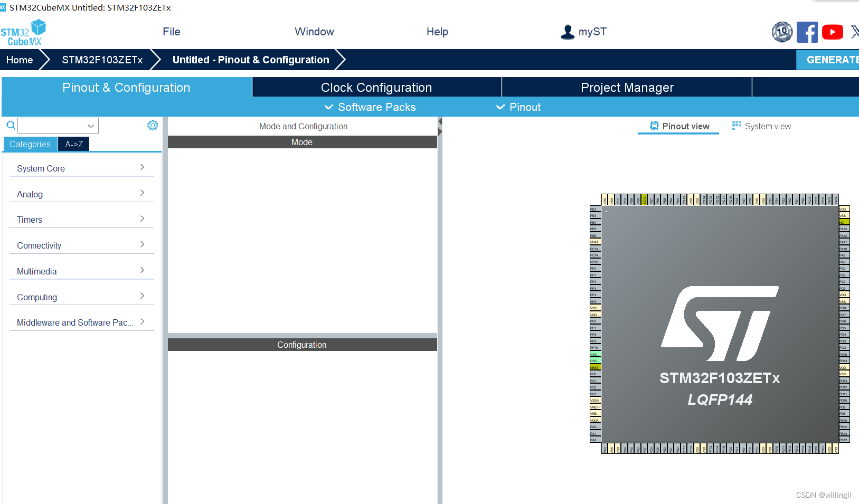Click inside the peripheral search field
Viewport: 859px width, 504px height.
[55, 125]
